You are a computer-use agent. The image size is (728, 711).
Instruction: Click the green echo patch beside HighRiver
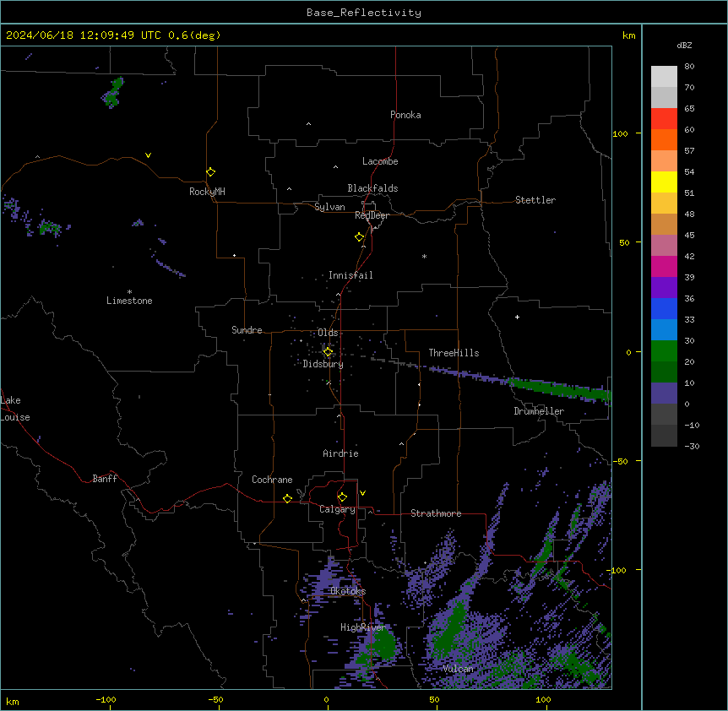tap(383, 643)
